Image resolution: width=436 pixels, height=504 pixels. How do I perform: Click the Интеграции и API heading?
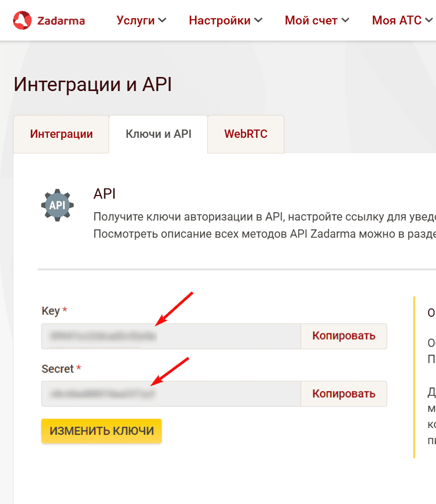point(93,85)
